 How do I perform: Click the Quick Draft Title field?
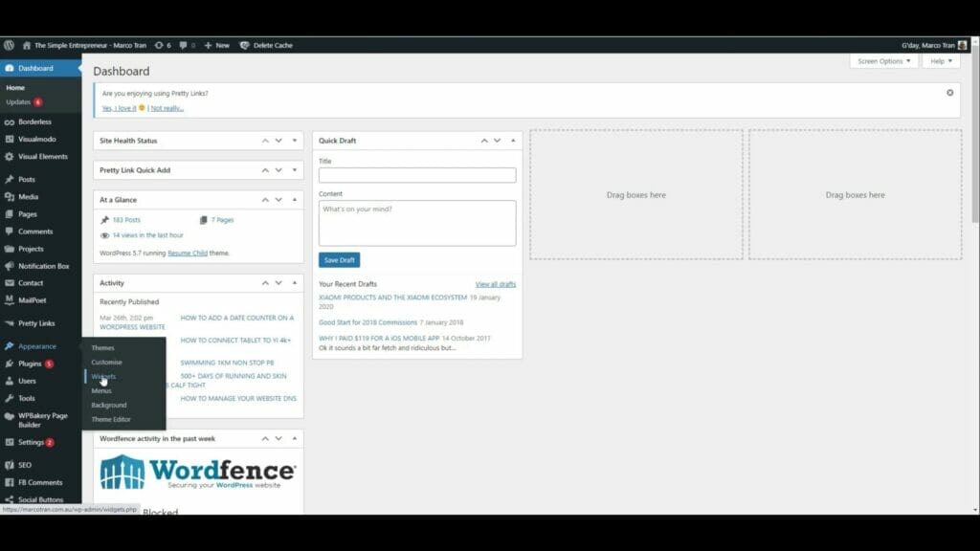coord(418,175)
